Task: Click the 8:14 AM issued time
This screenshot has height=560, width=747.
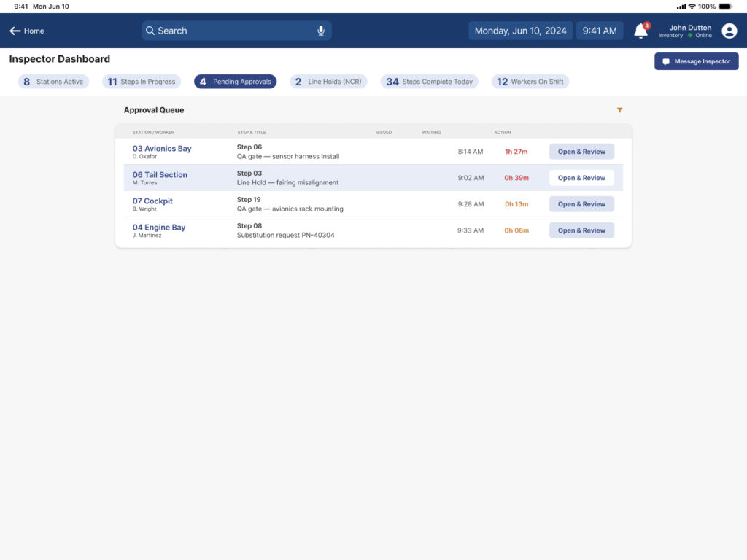Action: [x=471, y=152]
